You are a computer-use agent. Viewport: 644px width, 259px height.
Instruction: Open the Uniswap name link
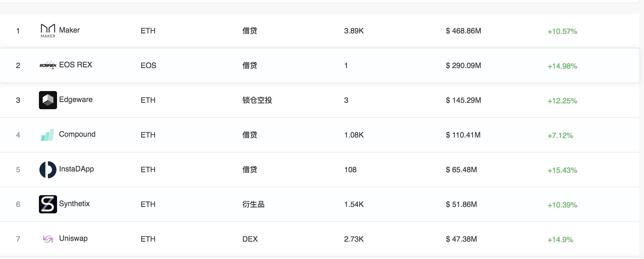tap(73, 238)
